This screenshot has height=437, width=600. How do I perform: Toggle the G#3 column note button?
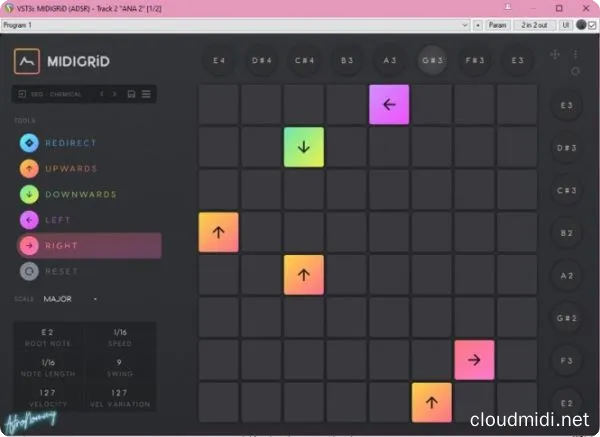pyautogui.click(x=432, y=60)
